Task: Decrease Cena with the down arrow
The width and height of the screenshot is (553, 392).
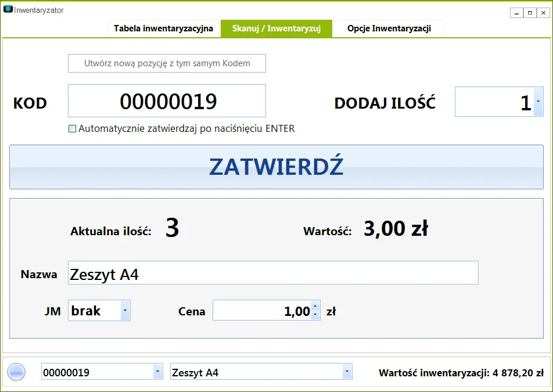Action: (315, 315)
